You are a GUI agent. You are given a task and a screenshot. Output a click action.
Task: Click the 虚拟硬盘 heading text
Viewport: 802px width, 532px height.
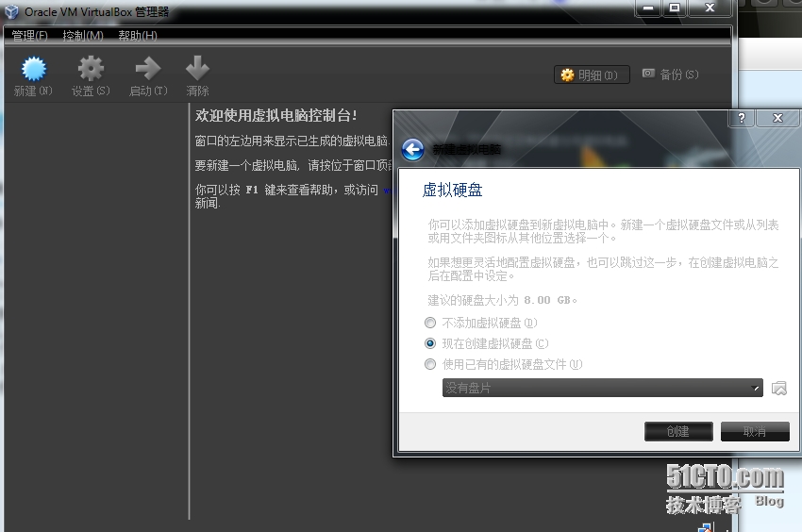pos(452,190)
